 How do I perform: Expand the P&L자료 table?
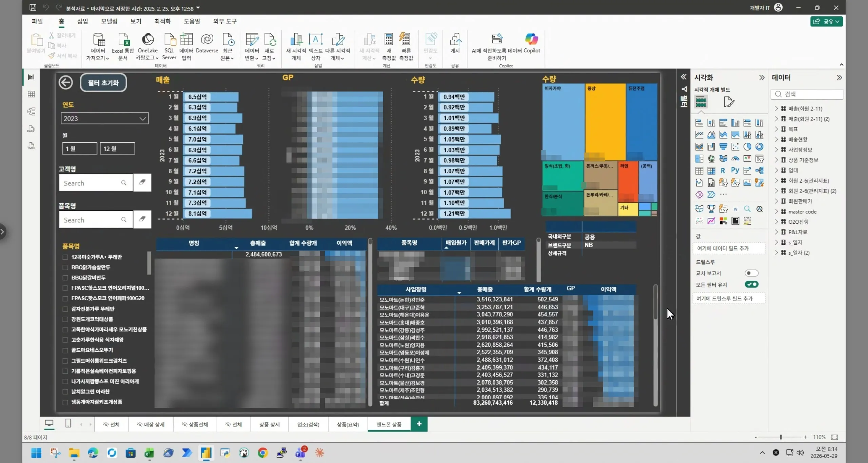(x=776, y=232)
